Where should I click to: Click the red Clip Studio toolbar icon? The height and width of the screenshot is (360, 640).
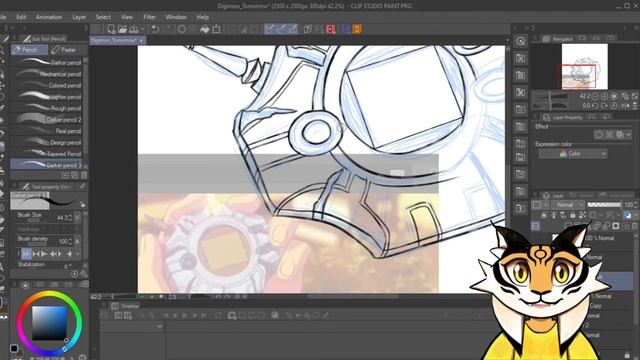331,29
